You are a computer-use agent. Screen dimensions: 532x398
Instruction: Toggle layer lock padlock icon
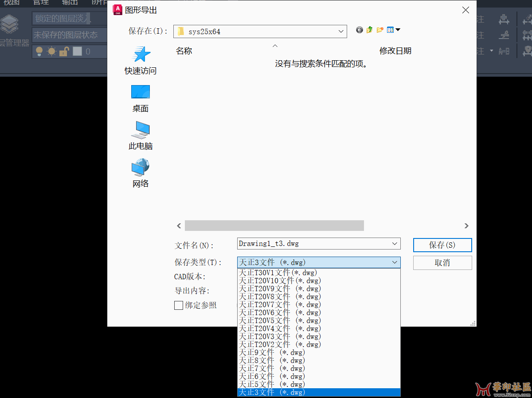click(x=64, y=51)
